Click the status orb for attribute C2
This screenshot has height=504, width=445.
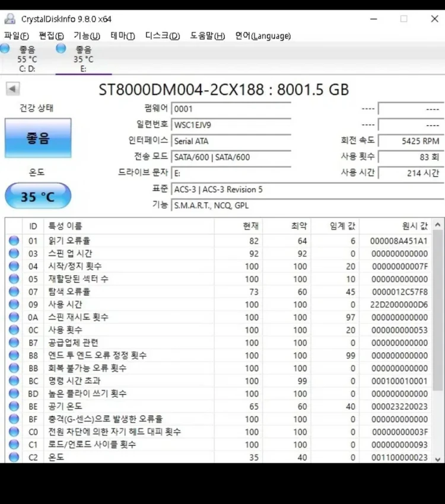[14, 457]
